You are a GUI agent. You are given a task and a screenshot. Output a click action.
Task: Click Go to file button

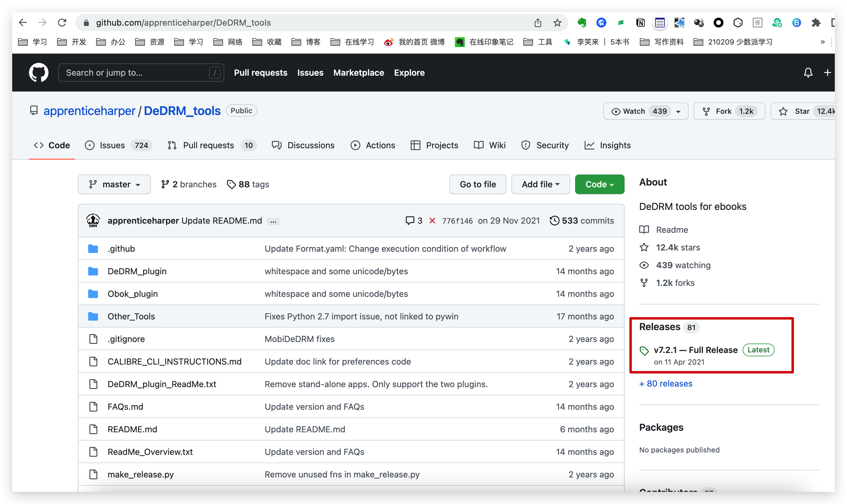click(x=478, y=184)
